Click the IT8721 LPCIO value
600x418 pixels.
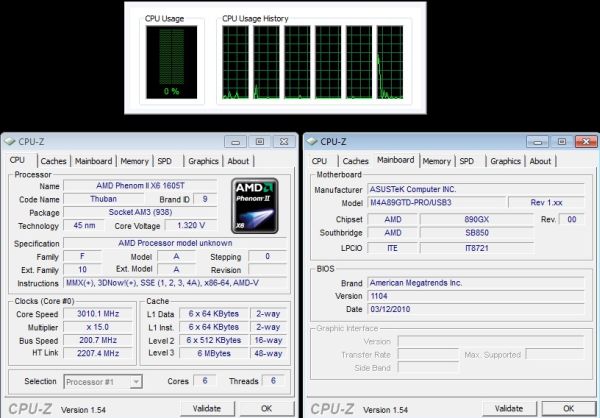tap(476, 248)
